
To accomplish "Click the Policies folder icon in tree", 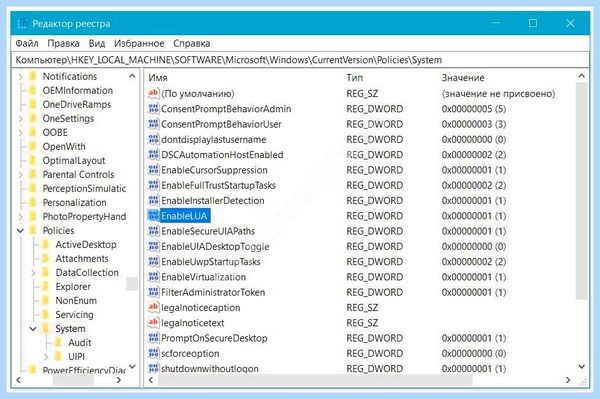I will click(x=33, y=231).
